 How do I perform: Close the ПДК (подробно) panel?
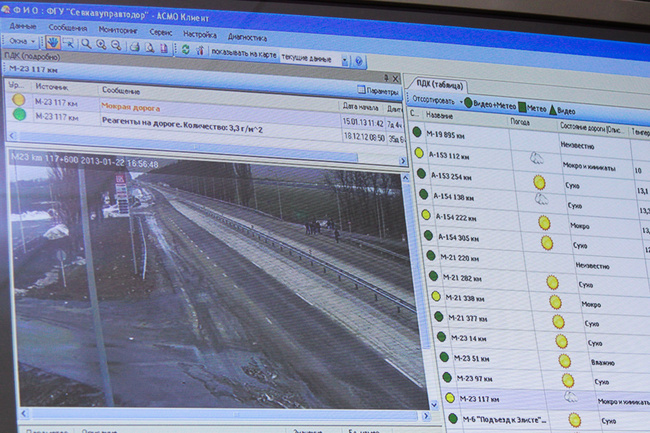[x=395, y=78]
